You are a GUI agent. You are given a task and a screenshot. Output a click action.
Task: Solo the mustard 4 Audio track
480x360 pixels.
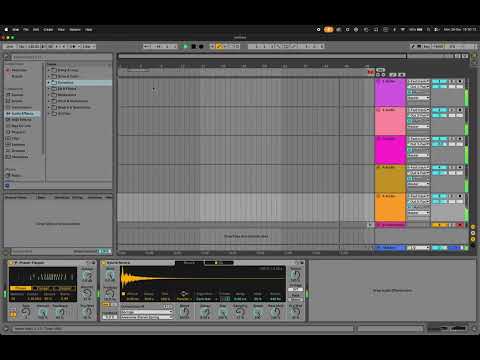tap(452, 167)
